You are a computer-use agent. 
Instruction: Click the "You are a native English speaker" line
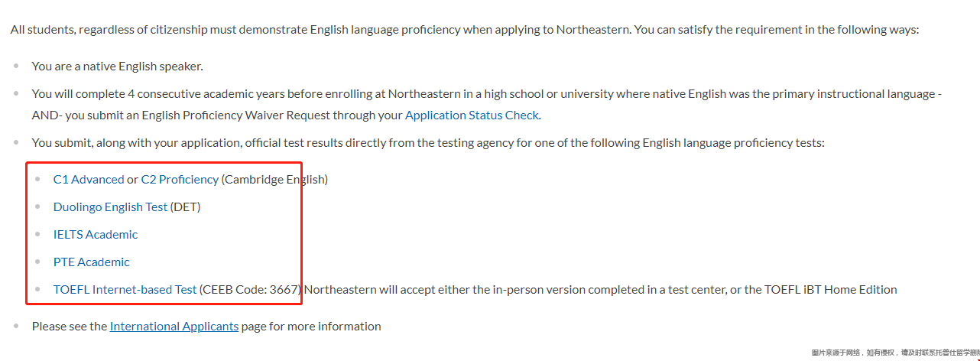(117, 67)
